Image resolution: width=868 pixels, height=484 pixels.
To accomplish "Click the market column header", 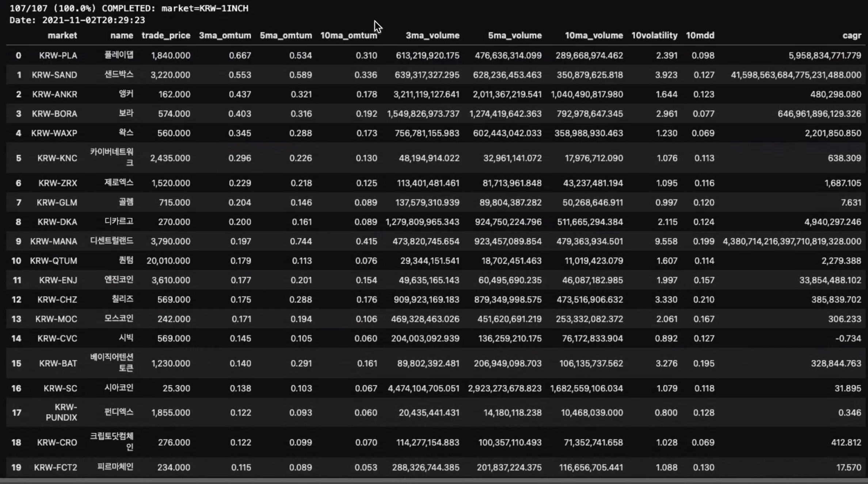I will [62, 35].
